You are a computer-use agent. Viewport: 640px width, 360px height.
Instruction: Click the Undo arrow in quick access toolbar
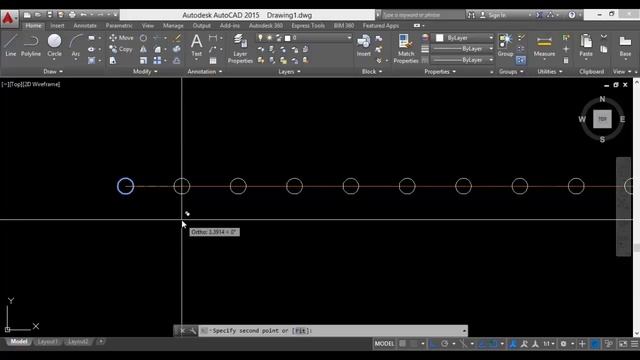click(x=84, y=15)
